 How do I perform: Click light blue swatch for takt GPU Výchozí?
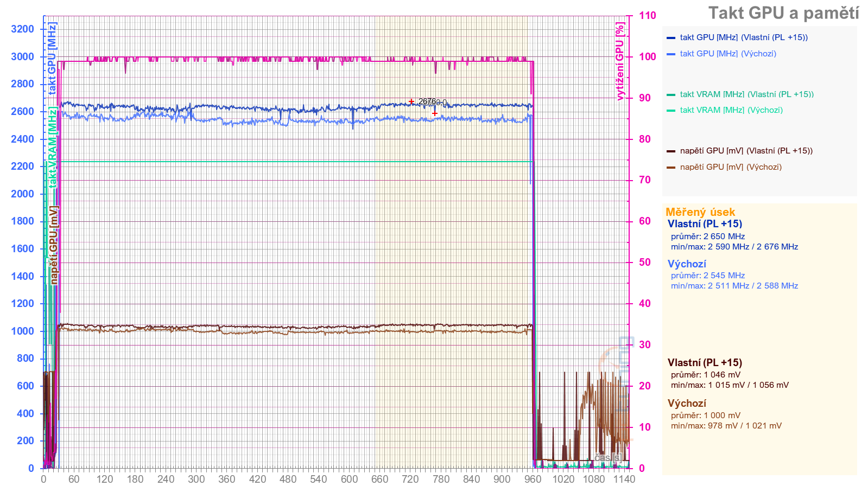671,54
